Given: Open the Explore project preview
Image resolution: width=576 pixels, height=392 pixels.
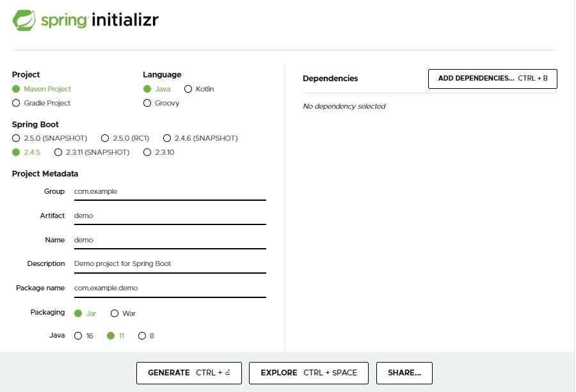Looking at the screenshot, I should click(x=308, y=373).
